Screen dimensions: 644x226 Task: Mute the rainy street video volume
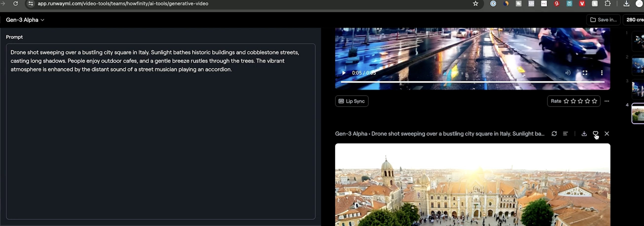[x=568, y=73]
